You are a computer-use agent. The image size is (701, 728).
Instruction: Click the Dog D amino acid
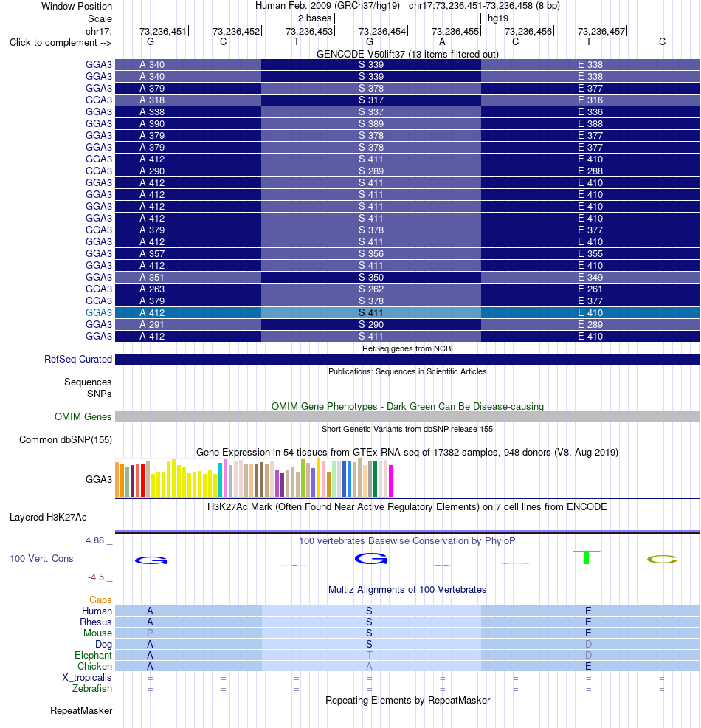(588, 644)
